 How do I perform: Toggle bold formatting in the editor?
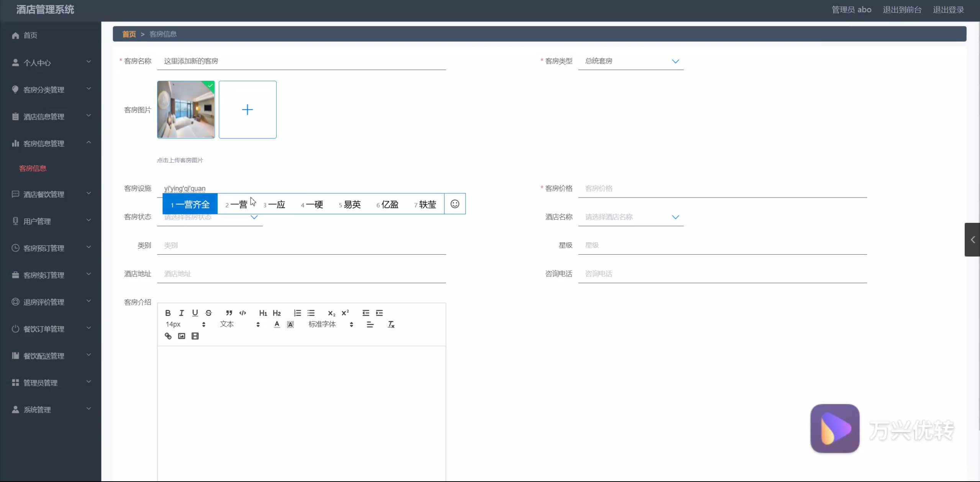coord(168,313)
